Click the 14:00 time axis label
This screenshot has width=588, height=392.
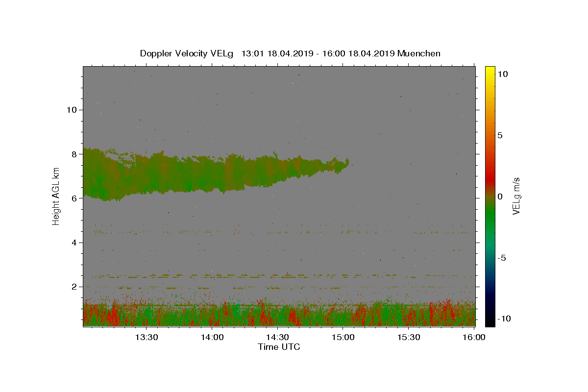pos(212,337)
